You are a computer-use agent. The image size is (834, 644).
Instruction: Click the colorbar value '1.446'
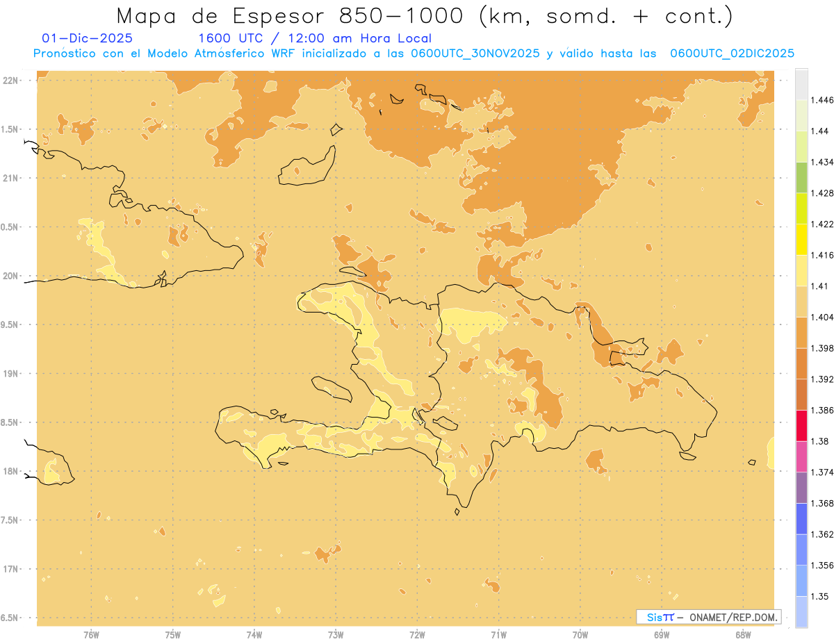click(x=822, y=100)
